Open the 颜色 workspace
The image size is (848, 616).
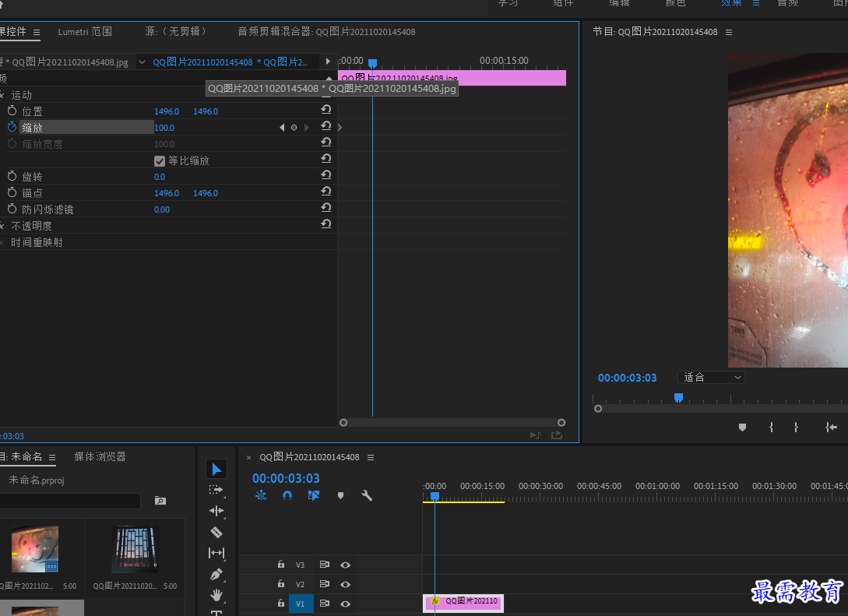pyautogui.click(x=675, y=3)
